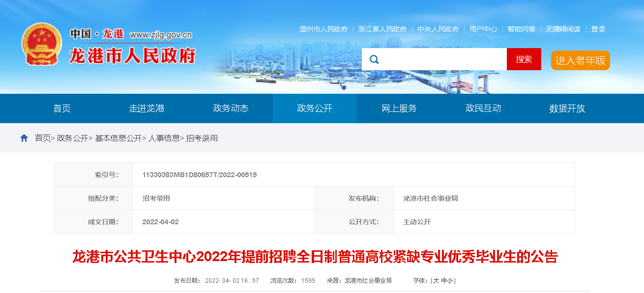Open the 温州市人民政府 top link
This screenshot has height=293, width=644.
click(323, 29)
